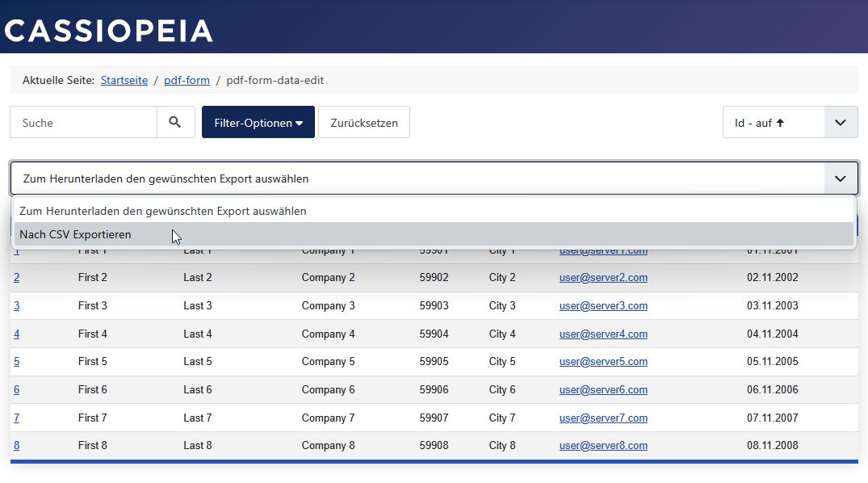Open record with Id 7
Screen dimensions: 868x483
click(x=17, y=418)
